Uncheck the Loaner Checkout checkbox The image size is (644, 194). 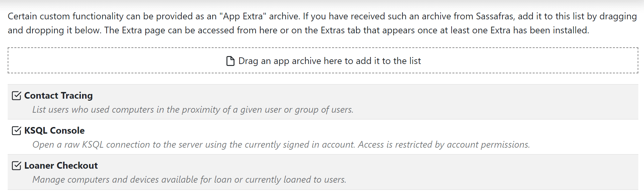(x=16, y=166)
